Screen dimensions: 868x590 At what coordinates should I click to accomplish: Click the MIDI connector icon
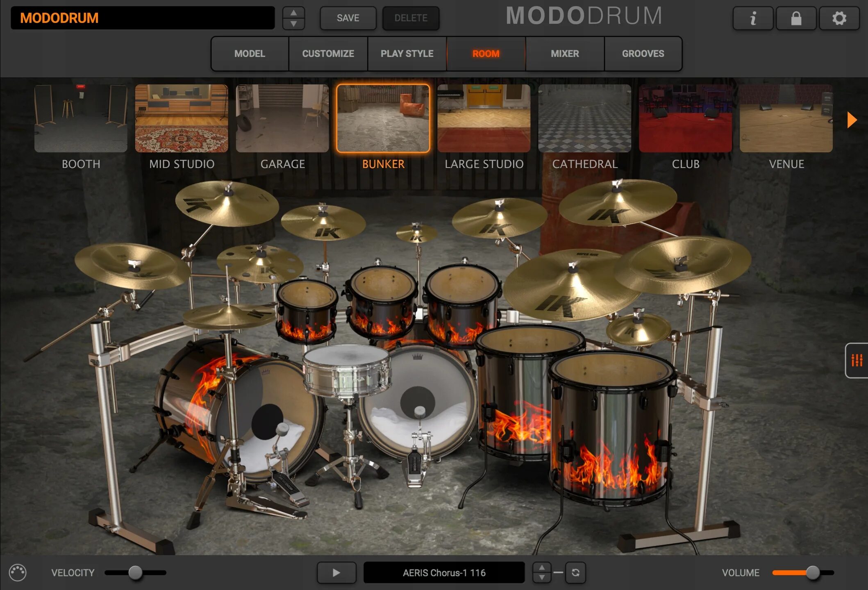(x=18, y=572)
